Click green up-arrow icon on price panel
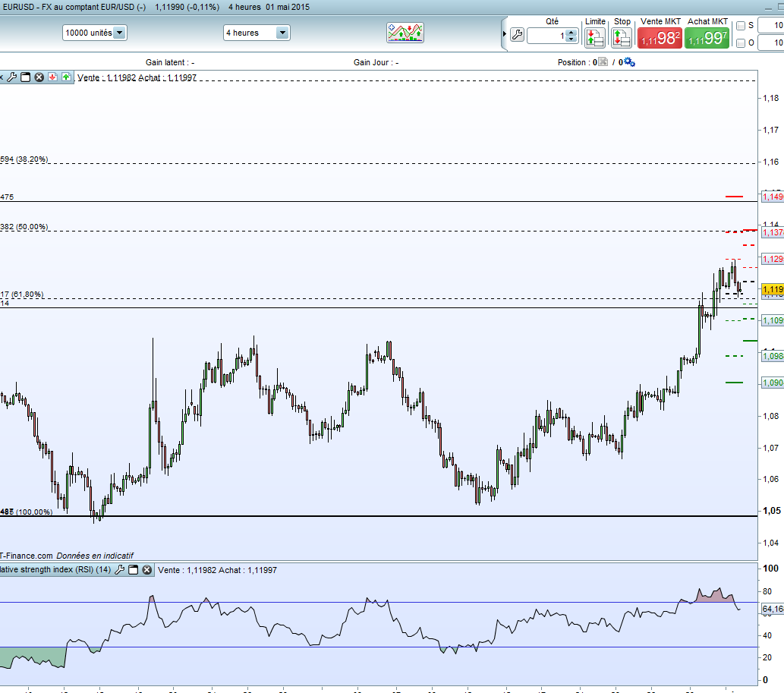The width and height of the screenshot is (784, 693). pos(66,77)
